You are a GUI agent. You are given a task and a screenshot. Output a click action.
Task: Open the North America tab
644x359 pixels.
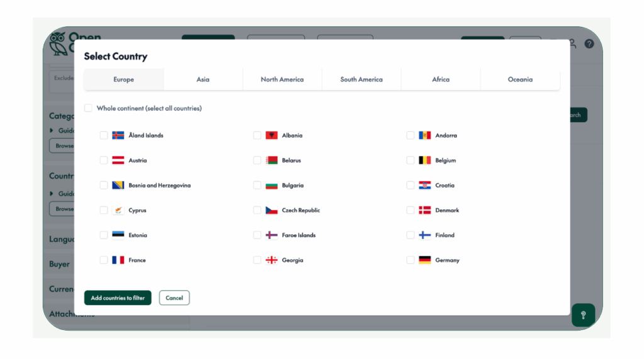(x=282, y=80)
